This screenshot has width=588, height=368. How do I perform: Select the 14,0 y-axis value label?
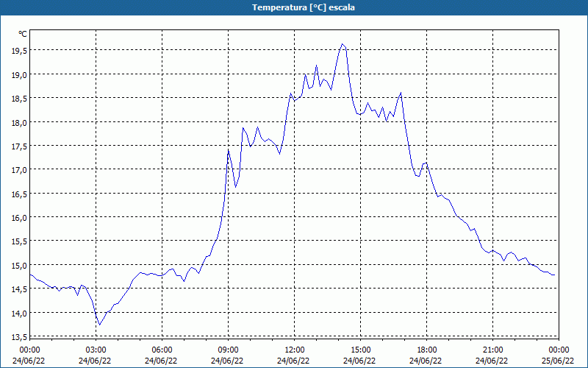point(19,314)
